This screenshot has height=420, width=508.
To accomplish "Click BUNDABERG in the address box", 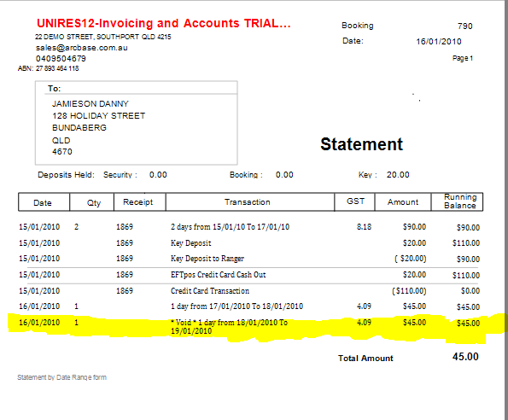I will pyautogui.click(x=79, y=127).
